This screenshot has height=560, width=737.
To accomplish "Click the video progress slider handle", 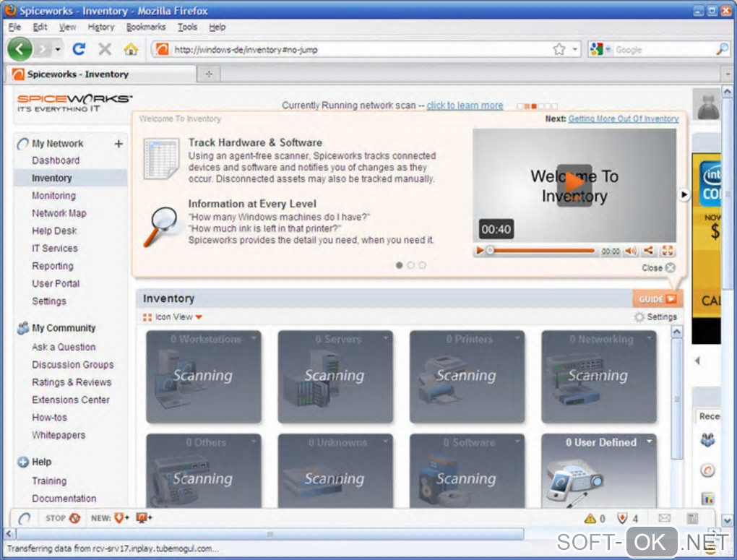I will click(490, 251).
